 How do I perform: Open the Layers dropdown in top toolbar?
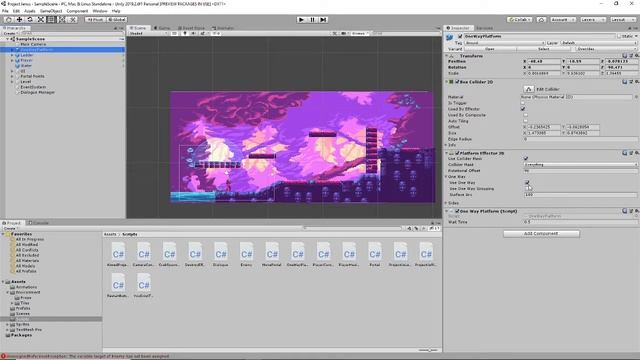592,20
